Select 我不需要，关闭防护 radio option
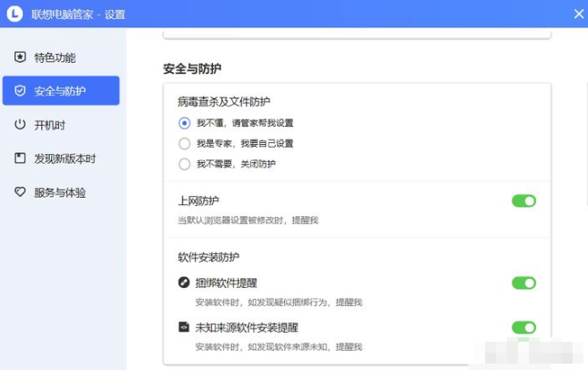The image size is (588, 370). [x=184, y=164]
